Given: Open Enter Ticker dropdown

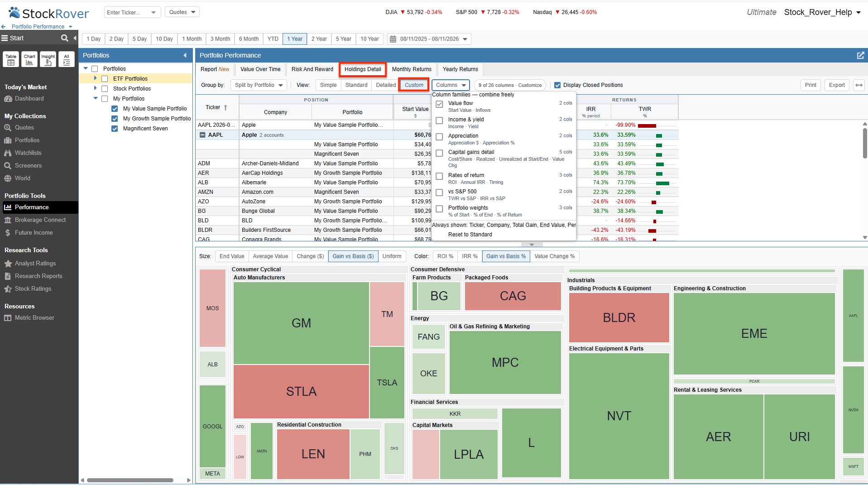Looking at the screenshot, I should pos(153,13).
